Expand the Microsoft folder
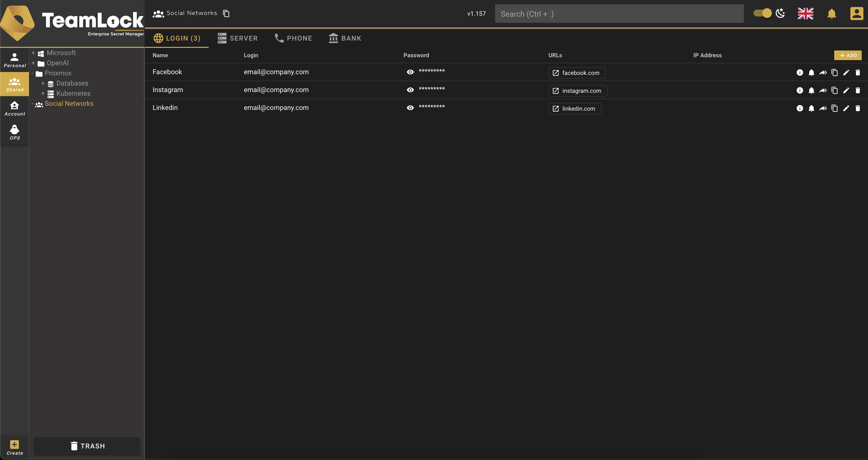 [x=33, y=53]
